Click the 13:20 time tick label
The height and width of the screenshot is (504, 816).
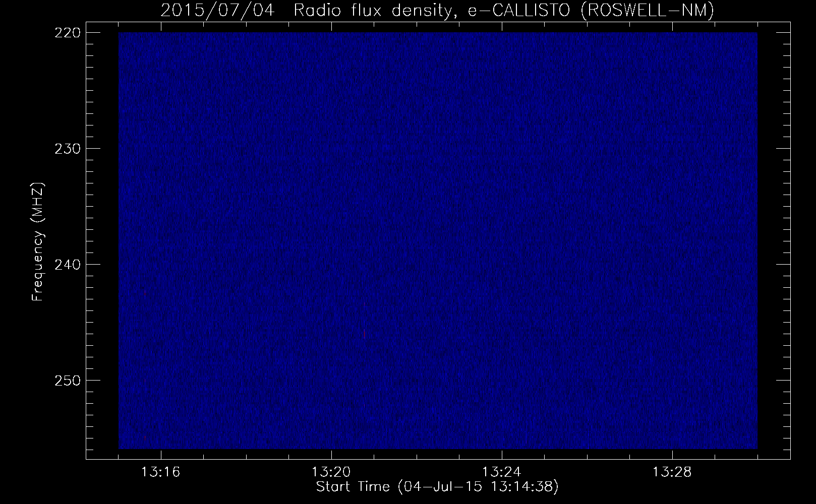pos(331,472)
